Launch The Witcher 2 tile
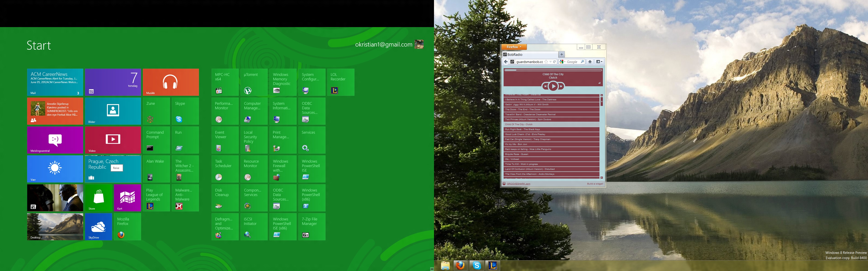Viewport: 868px width, 271px height. tap(185, 169)
